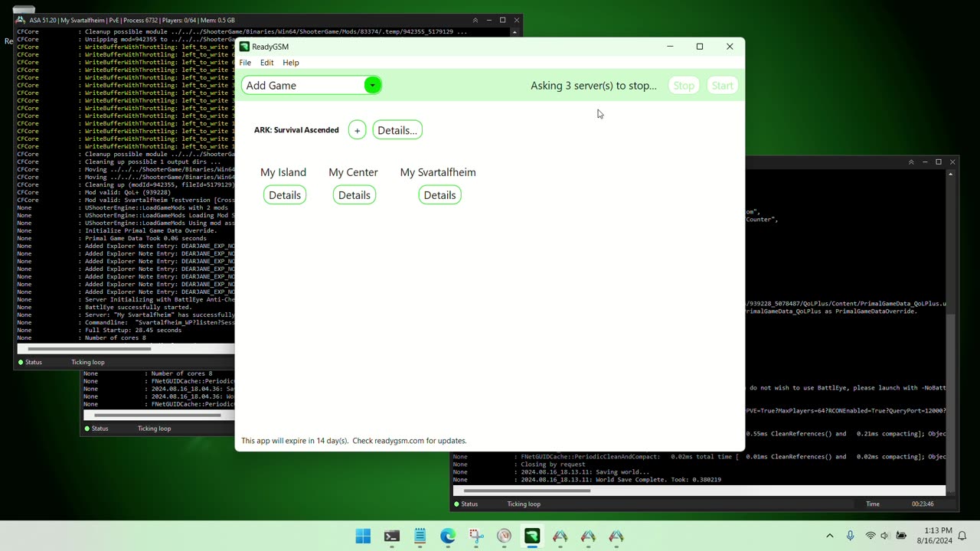
Task: Open Details for the My Island server
Action: [285, 195]
